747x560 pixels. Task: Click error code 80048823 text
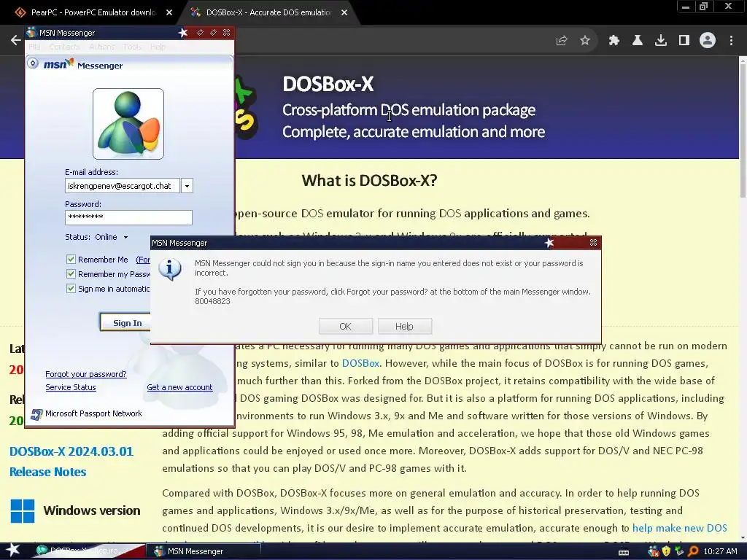point(212,301)
